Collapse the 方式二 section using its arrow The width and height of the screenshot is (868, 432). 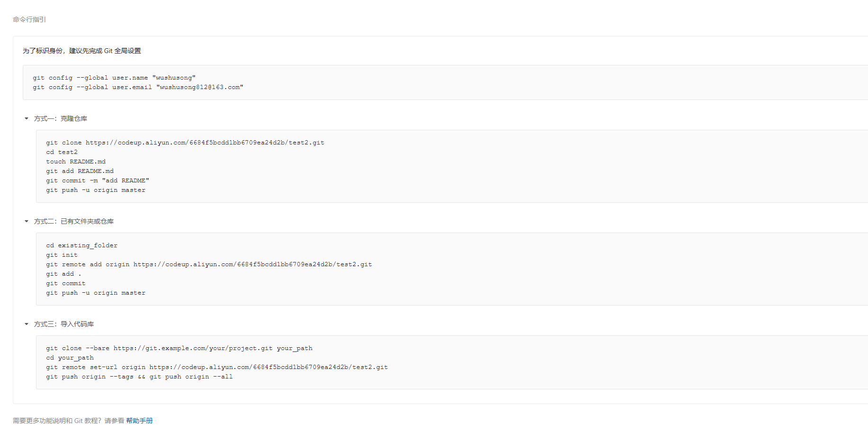pyautogui.click(x=27, y=221)
